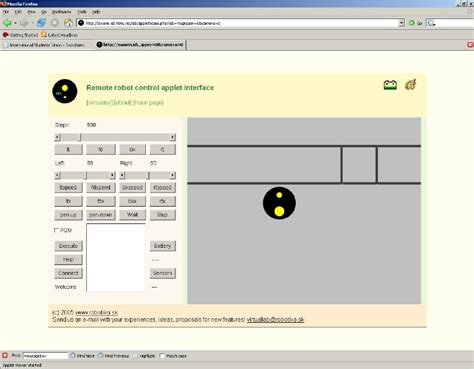Click the orange tool icon at header right

click(411, 85)
